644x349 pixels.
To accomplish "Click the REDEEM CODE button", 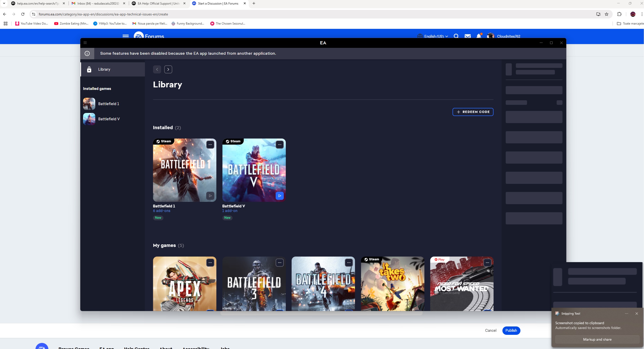I will (473, 112).
